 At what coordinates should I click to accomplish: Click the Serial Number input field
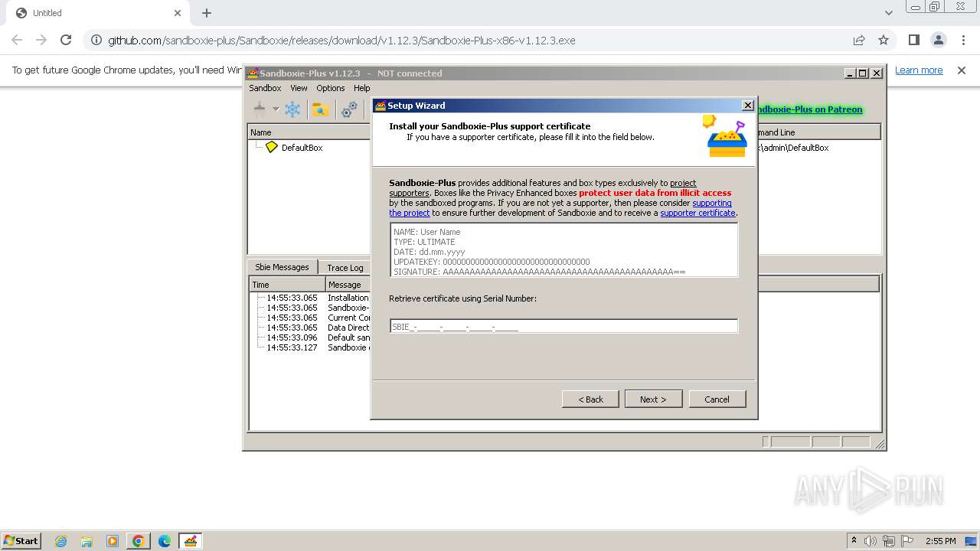563,327
